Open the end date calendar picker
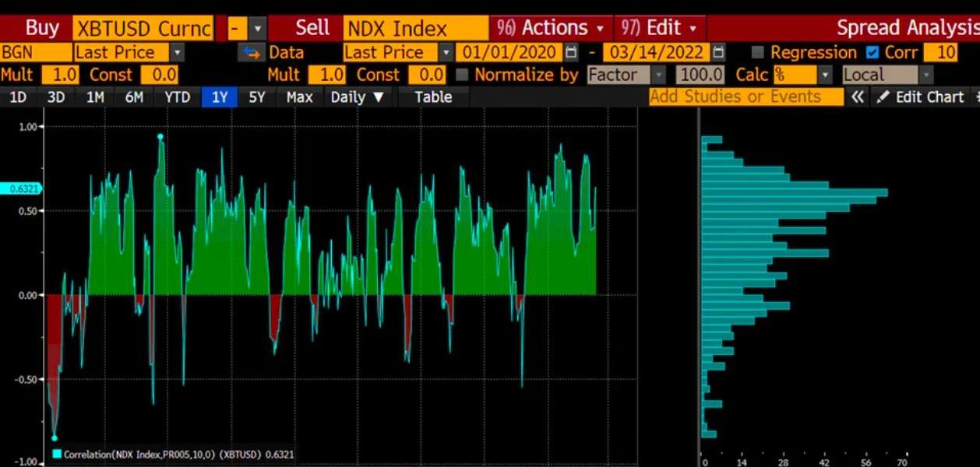 tap(718, 53)
